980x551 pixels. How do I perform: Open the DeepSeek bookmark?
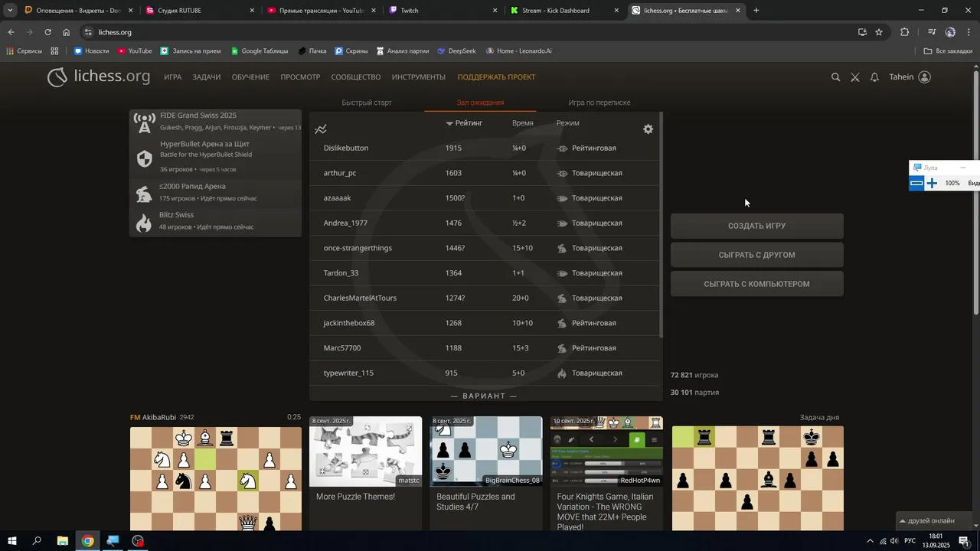pyautogui.click(x=457, y=51)
